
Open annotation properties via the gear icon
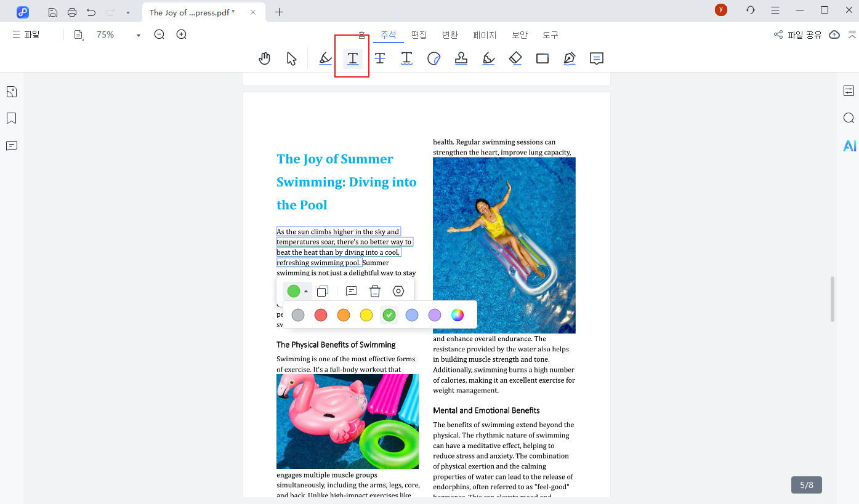point(398,290)
